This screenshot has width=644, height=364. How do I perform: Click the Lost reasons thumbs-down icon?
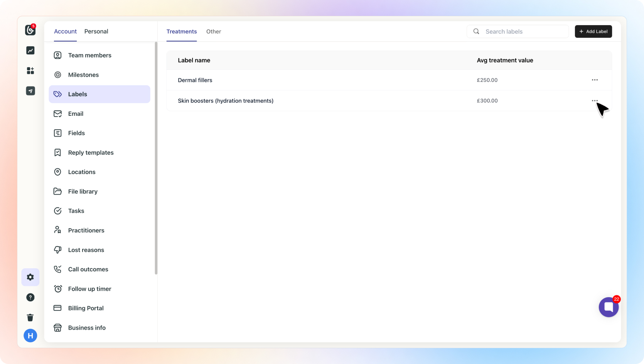[57, 250]
